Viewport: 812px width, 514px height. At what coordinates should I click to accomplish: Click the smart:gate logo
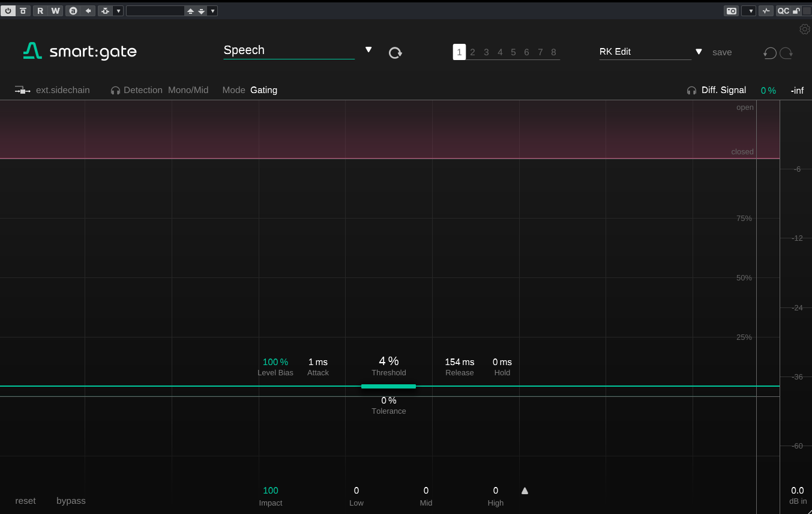click(x=80, y=52)
